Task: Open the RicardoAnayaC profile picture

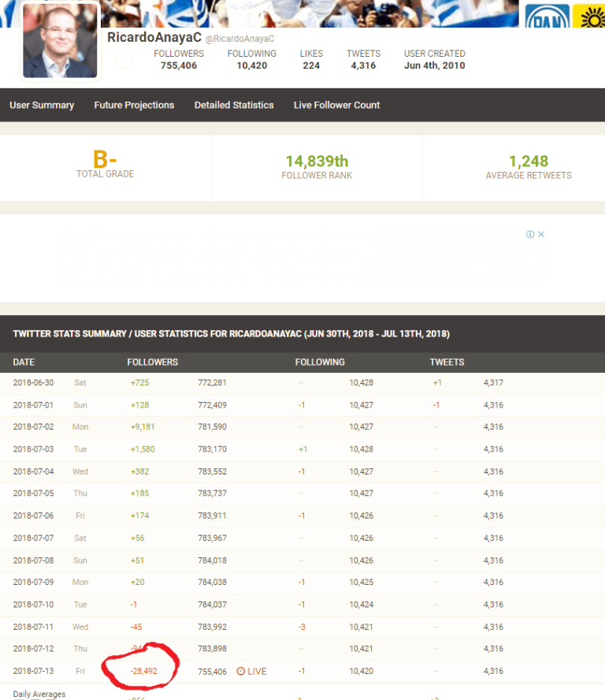Action: click(x=60, y=43)
